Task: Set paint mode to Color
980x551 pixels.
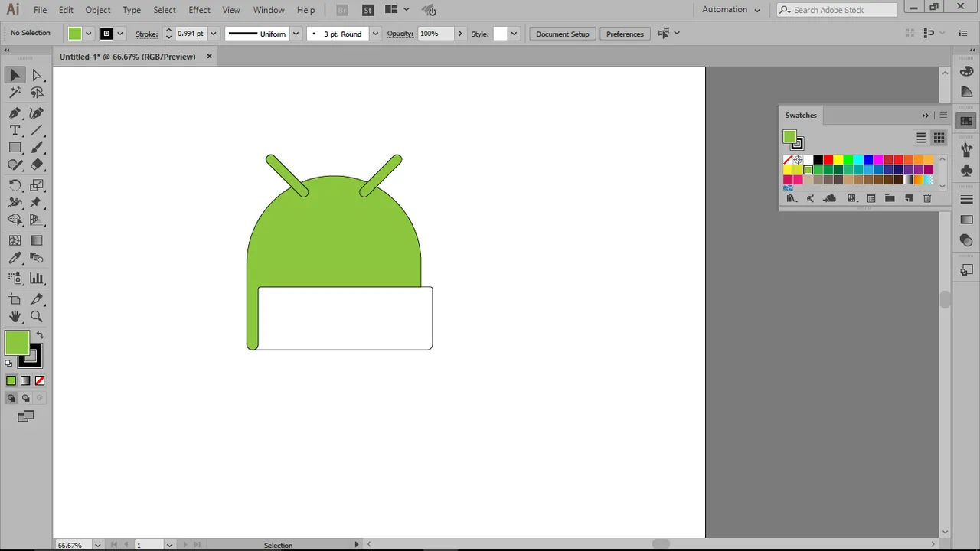Action: tap(11, 380)
